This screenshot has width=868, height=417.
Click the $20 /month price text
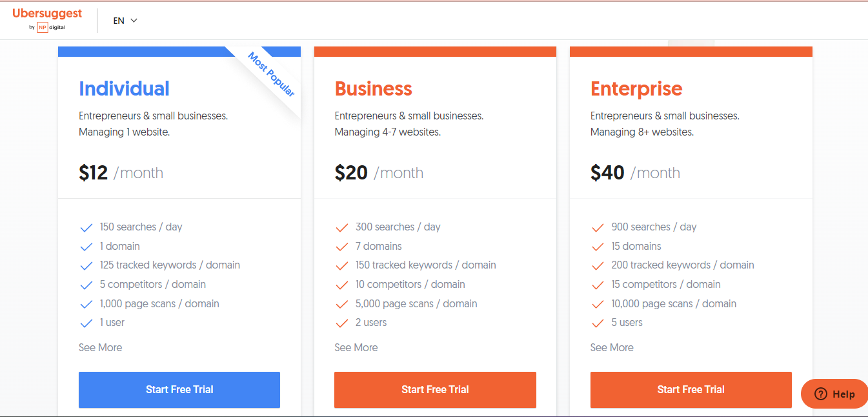[x=379, y=173]
